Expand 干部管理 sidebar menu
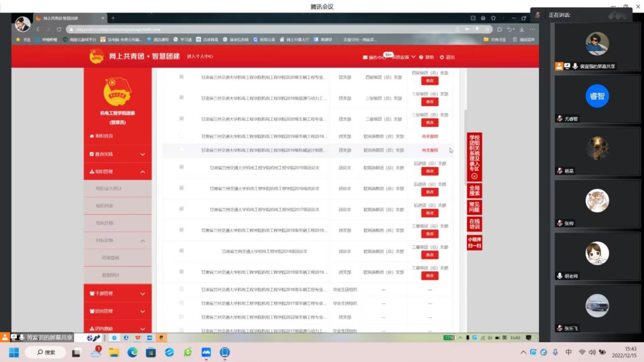The image size is (644, 362). click(x=117, y=293)
